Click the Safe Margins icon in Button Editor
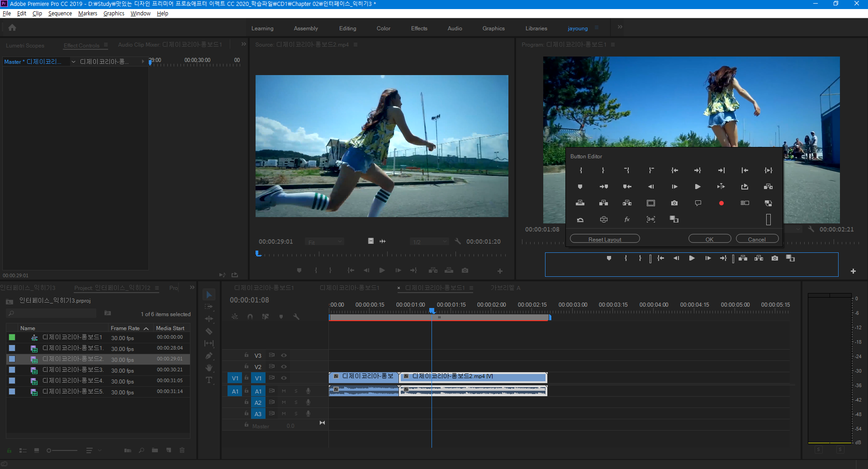 click(x=650, y=203)
